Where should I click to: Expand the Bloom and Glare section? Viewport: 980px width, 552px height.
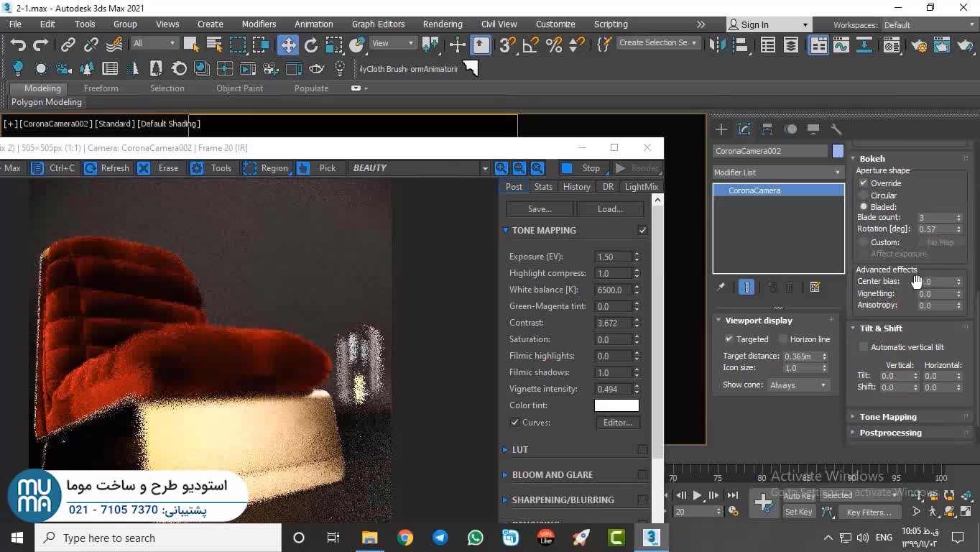click(552, 475)
